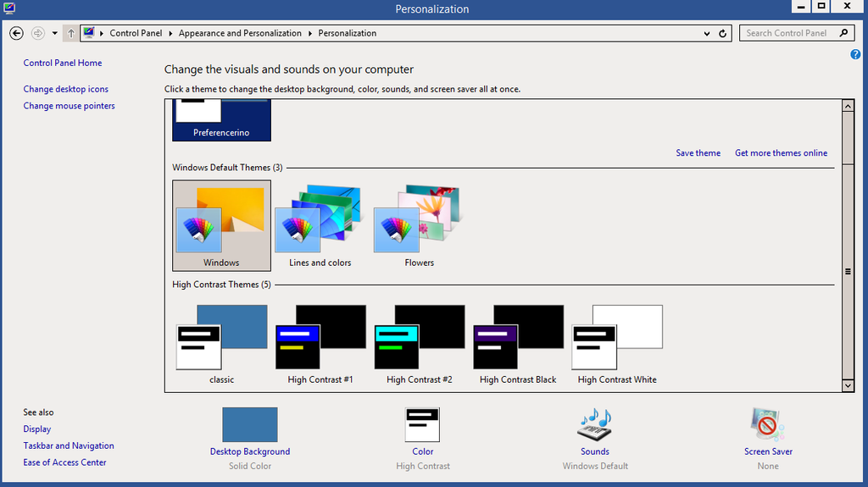Select the Lines and colors theme

point(320,225)
